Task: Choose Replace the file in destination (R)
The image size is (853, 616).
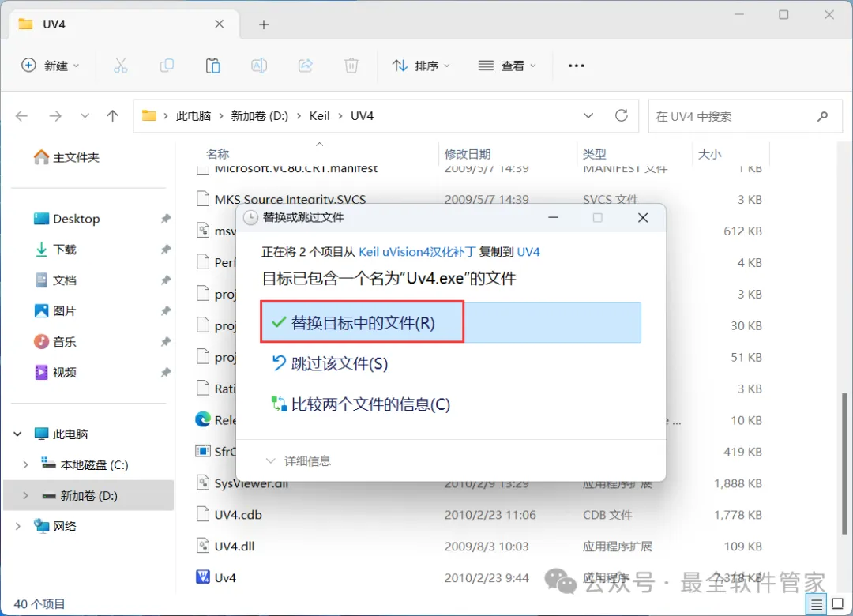Action: click(x=450, y=323)
